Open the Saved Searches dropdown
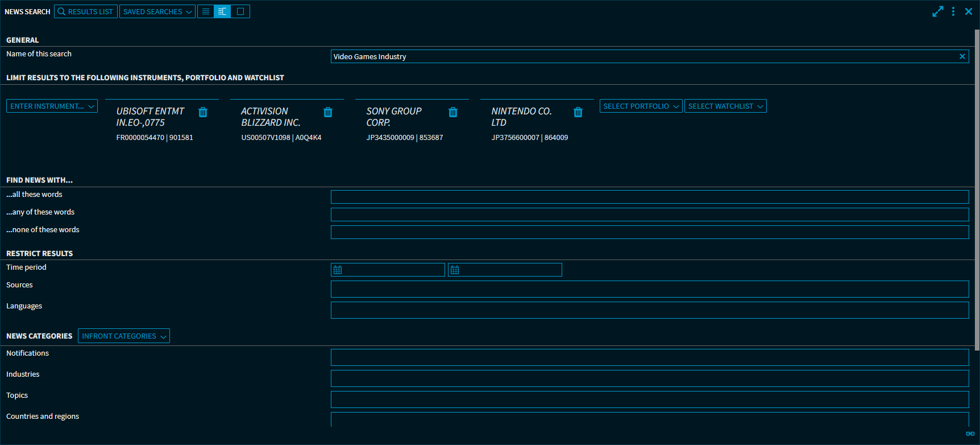Screen dimensions: 980x445 coord(157,11)
